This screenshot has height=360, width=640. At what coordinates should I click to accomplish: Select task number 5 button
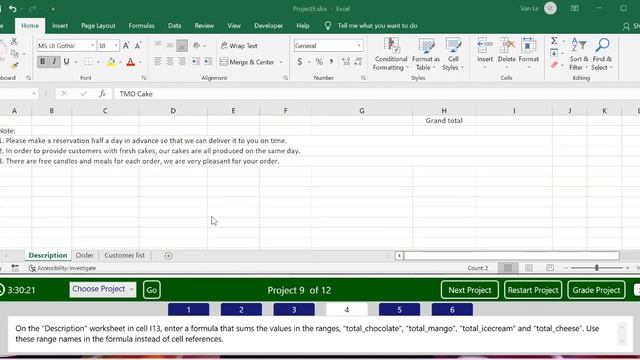click(x=399, y=310)
